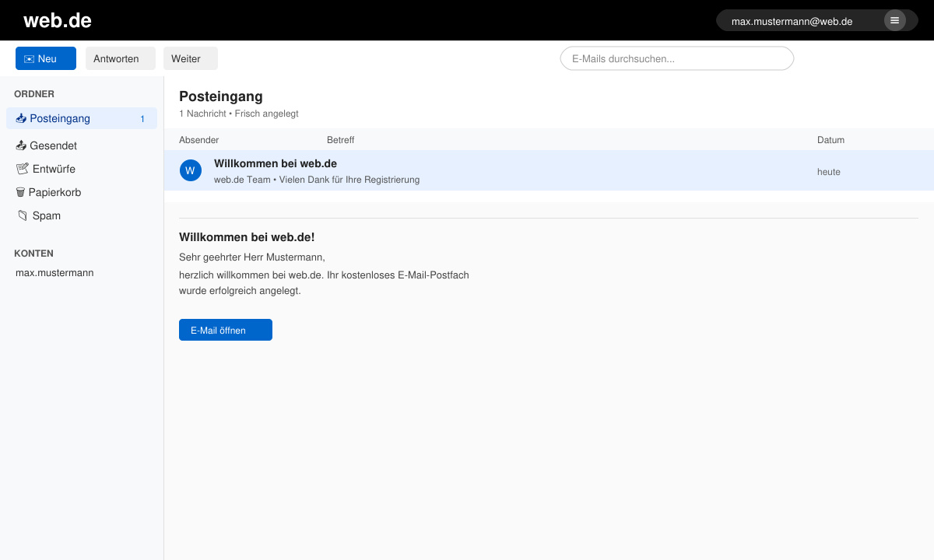Click the envelope icon on Neu button
Viewport: 934px width, 560px height.
29,59
